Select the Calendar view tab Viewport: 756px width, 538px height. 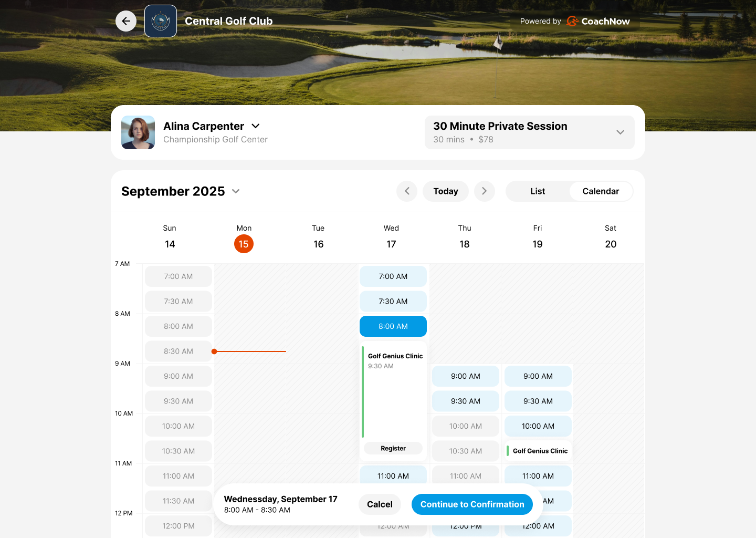(x=601, y=191)
